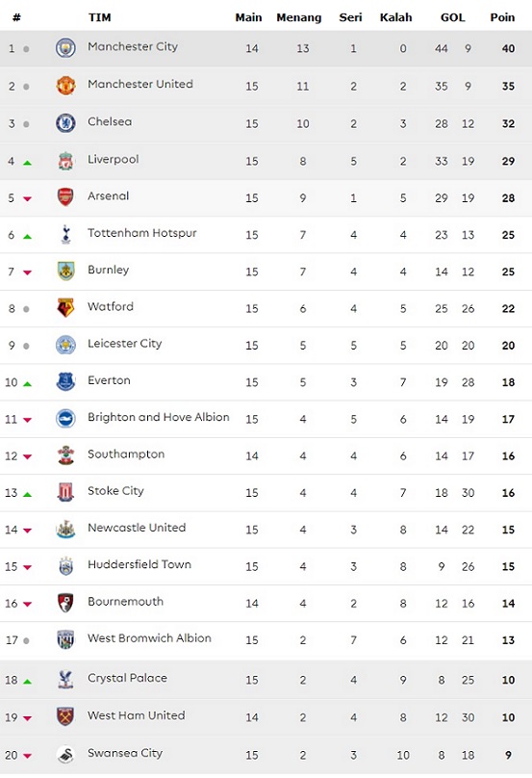Select the West Bromwich Albion row name
This screenshot has height=778, width=532.
[x=149, y=638]
